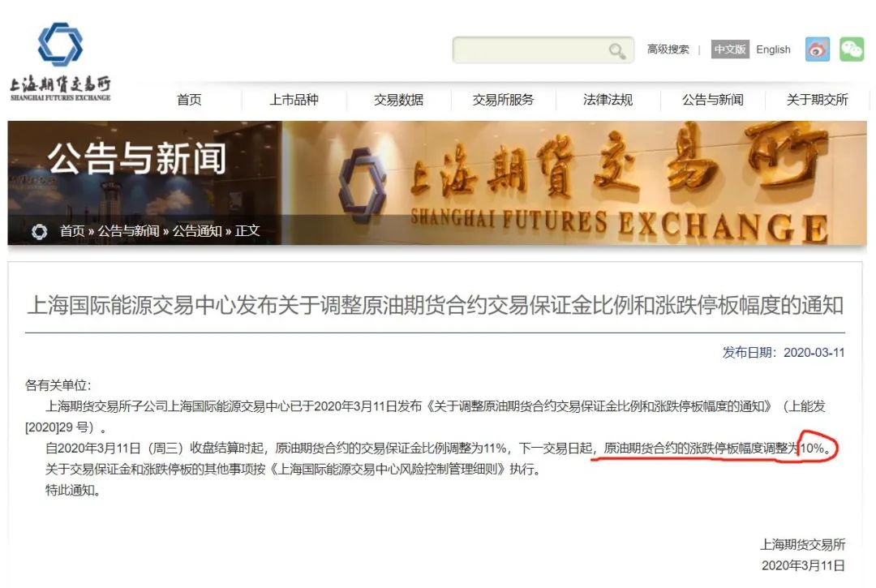
Task: Open the 首页 navigation menu
Action: [189, 100]
